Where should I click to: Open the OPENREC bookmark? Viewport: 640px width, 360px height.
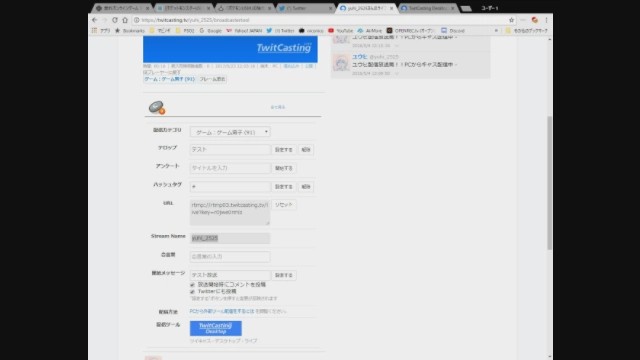[410, 31]
